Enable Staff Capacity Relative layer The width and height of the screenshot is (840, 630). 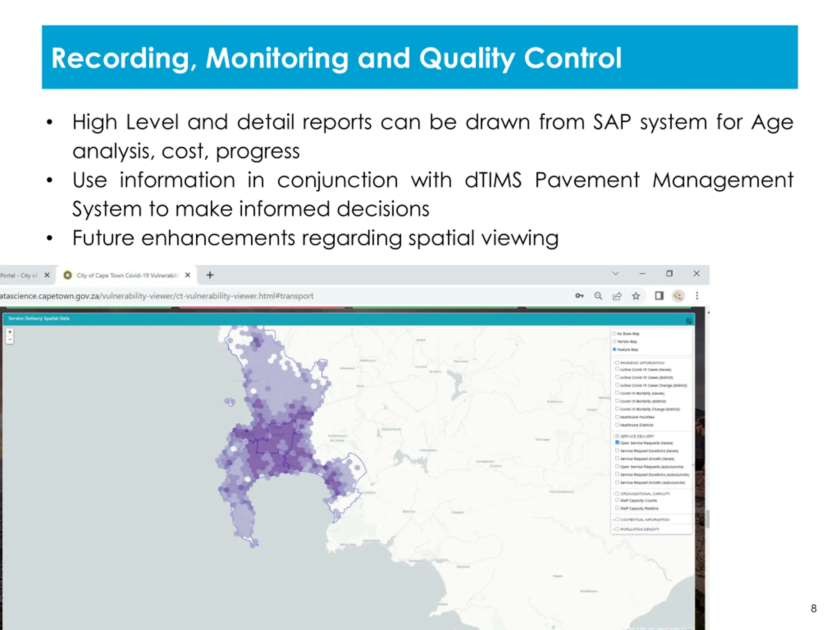click(x=617, y=508)
